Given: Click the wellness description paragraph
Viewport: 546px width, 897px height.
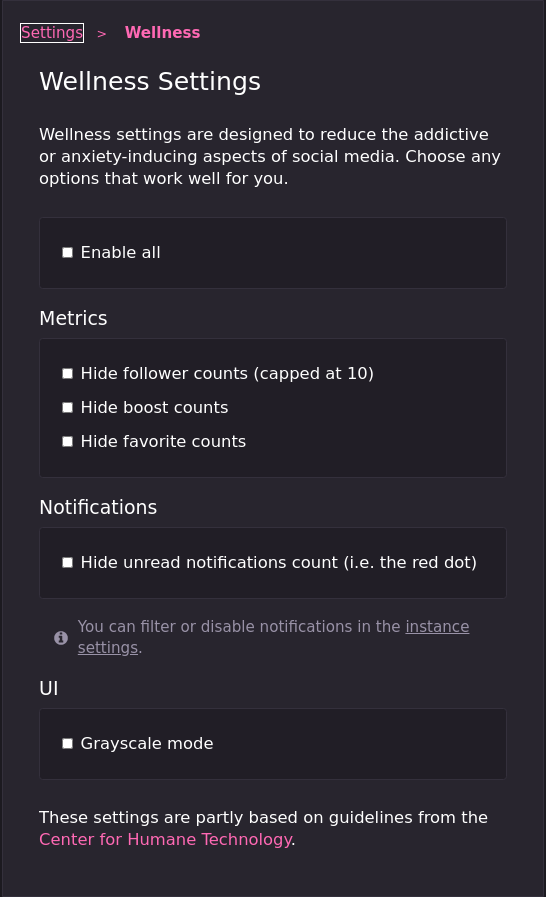Looking at the screenshot, I should tap(270, 156).
